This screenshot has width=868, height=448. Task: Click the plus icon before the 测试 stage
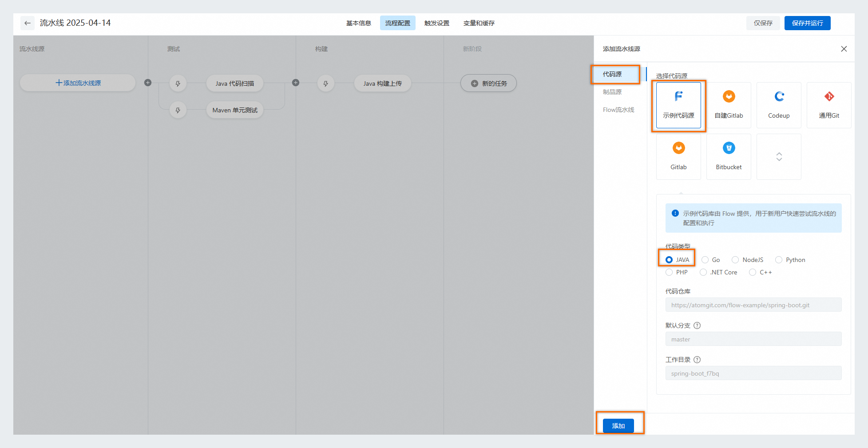148,83
